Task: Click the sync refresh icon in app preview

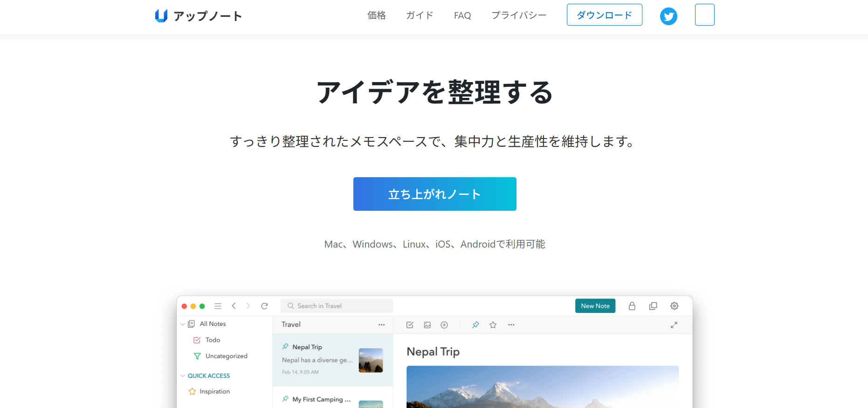Action: coord(264,306)
